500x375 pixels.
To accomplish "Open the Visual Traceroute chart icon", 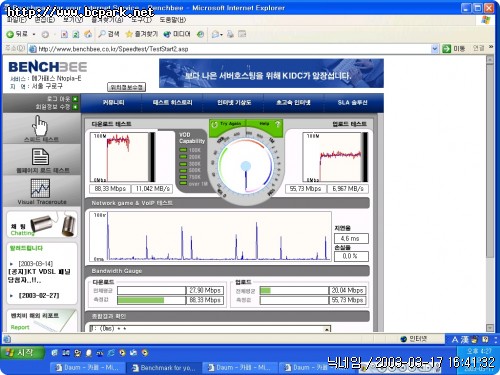I will click(x=40, y=188).
